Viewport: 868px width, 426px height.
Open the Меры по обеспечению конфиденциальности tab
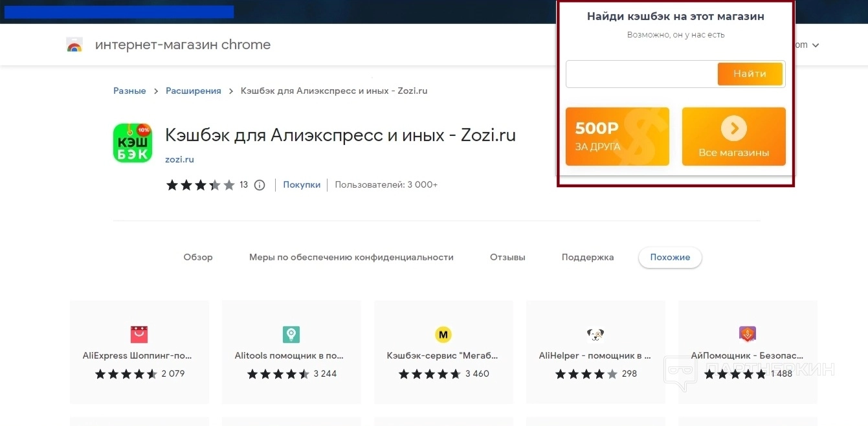[351, 257]
